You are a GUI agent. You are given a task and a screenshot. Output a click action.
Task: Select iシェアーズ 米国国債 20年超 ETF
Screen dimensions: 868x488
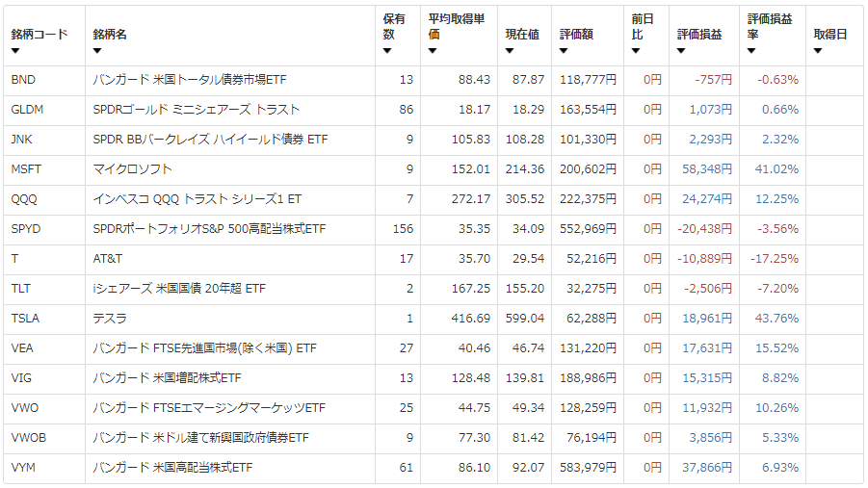pos(179,289)
